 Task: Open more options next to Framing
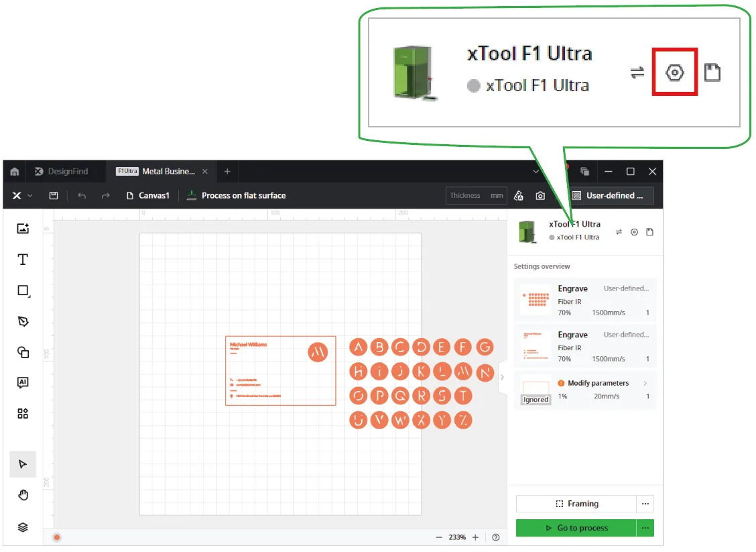pyautogui.click(x=645, y=504)
